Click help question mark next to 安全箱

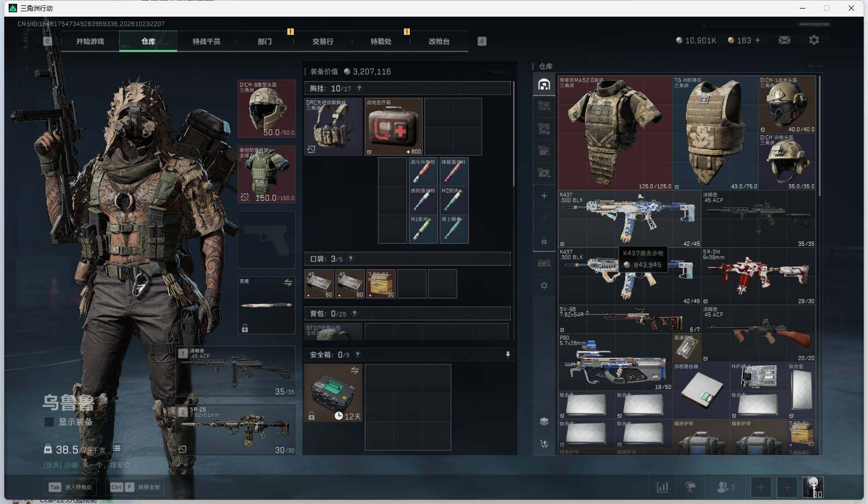358,355
